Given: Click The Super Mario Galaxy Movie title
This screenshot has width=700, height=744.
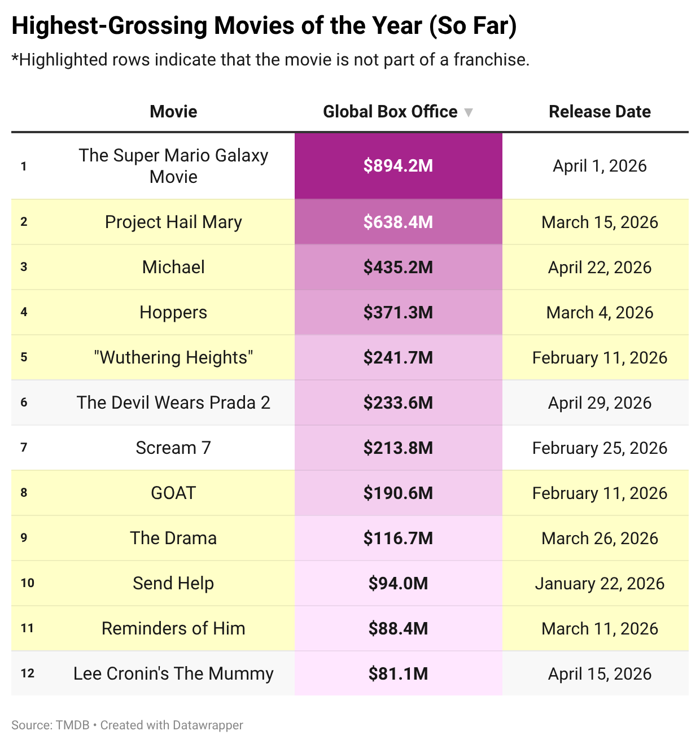Looking at the screenshot, I should (173, 166).
